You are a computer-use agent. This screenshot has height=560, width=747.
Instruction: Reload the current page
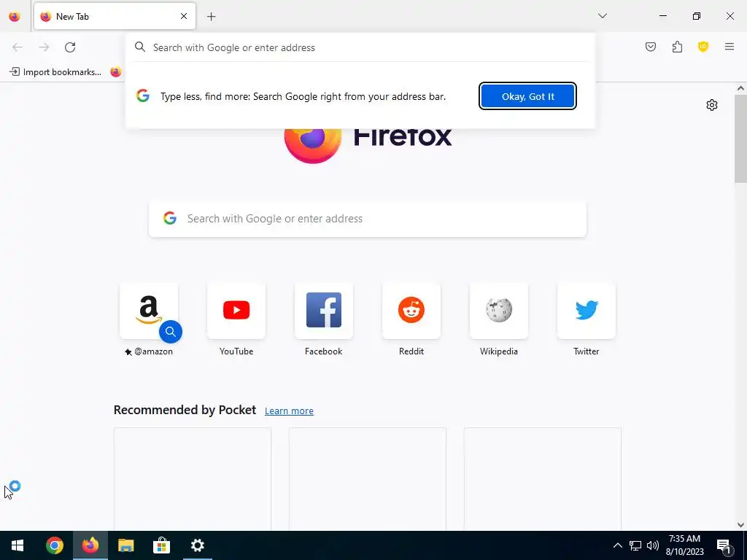click(x=70, y=47)
